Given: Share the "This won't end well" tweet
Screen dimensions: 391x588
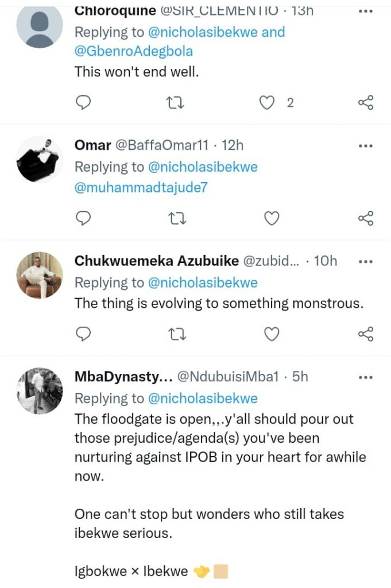Looking at the screenshot, I should click(x=366, y=103).
